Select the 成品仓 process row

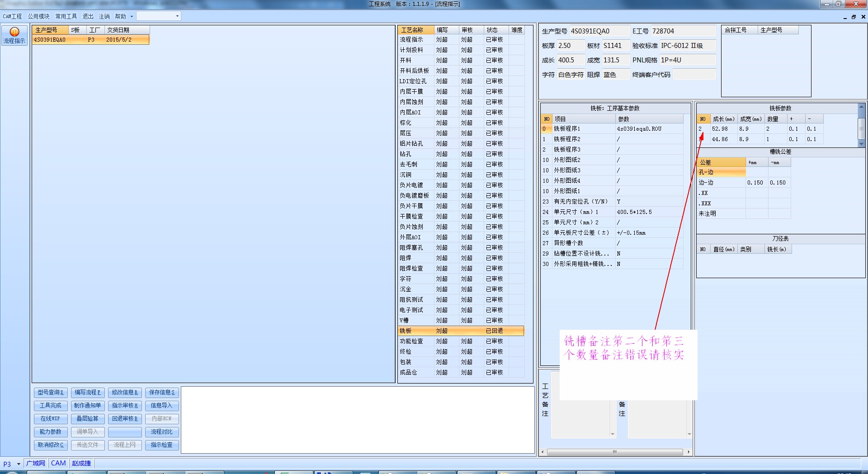pos(461,373)
